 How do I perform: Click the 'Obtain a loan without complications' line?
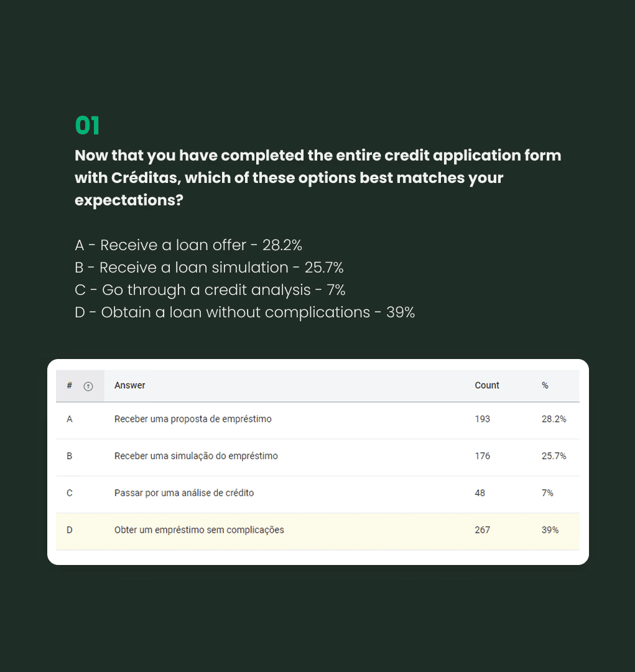pyautogui.click(x=244, y=312)
